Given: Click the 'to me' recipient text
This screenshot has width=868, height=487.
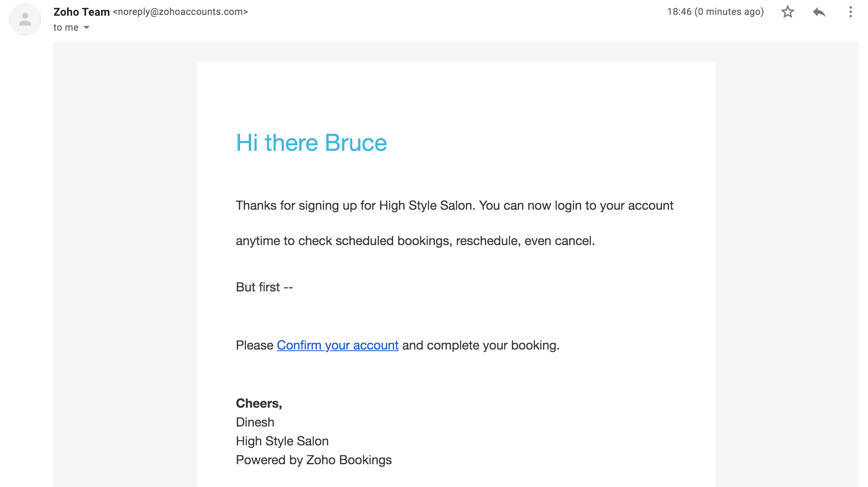Looking at the screenshot, I should point(66,27).
